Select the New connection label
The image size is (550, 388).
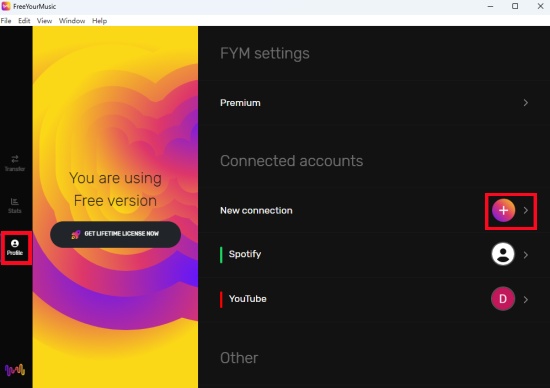[x=256, y=210]
